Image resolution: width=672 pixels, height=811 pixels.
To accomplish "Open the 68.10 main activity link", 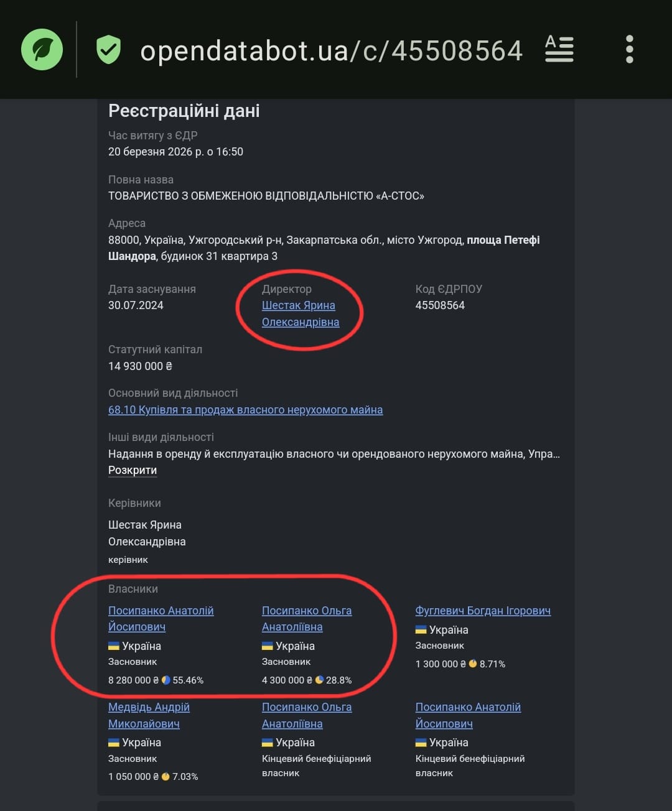I will click(x=245, y=410).
